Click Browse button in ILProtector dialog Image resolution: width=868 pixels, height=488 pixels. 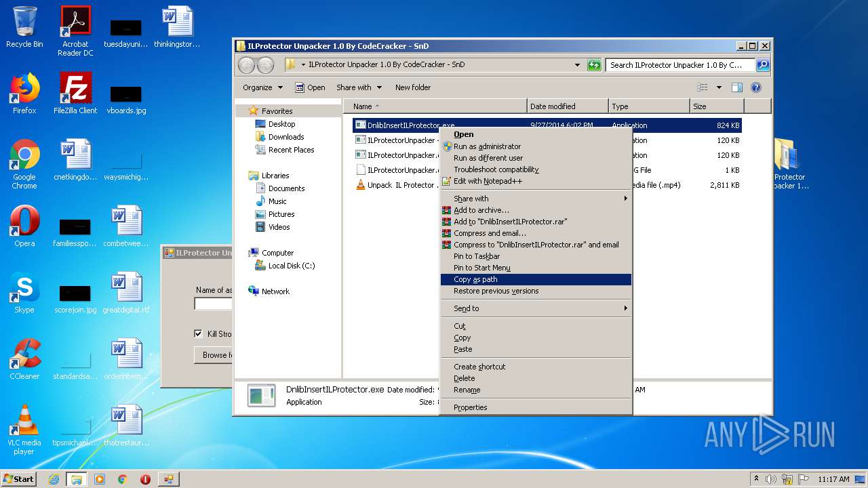coord(214,354)
